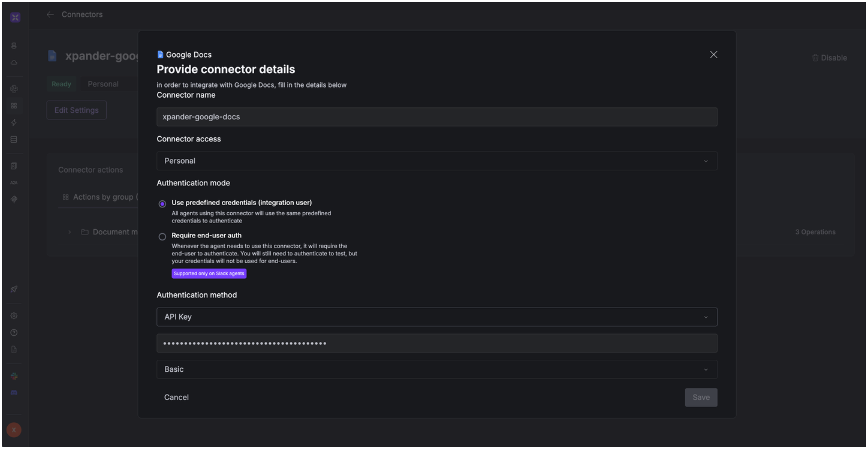
Task: Open Slack icon in sidebar
Action: point(14,376)
